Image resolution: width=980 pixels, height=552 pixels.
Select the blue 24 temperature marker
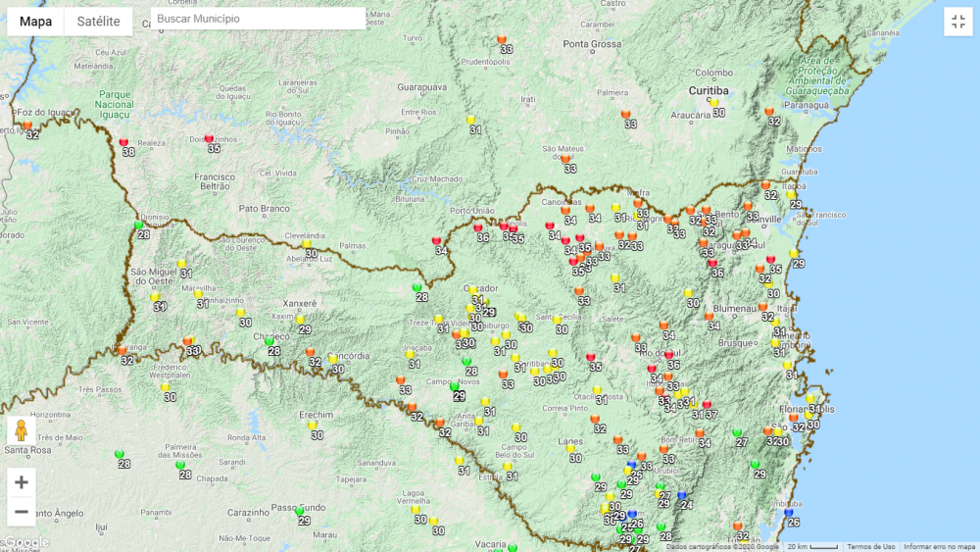click(682, 496)
